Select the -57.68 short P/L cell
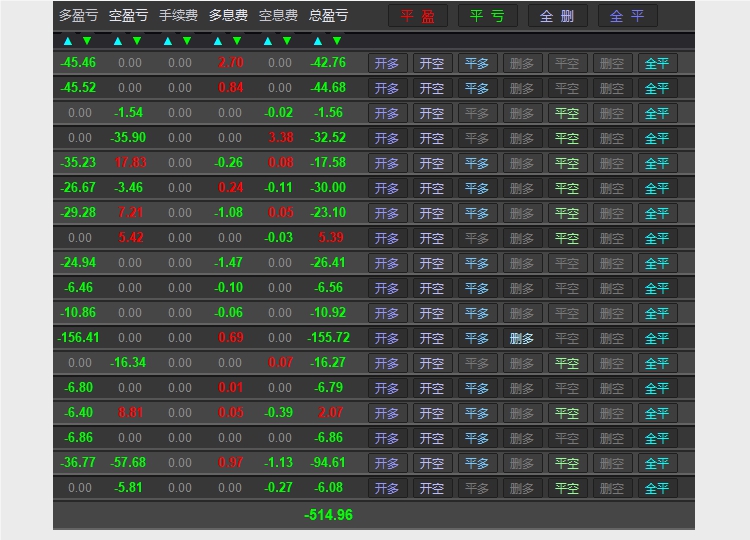 click(x=128, y=463)
